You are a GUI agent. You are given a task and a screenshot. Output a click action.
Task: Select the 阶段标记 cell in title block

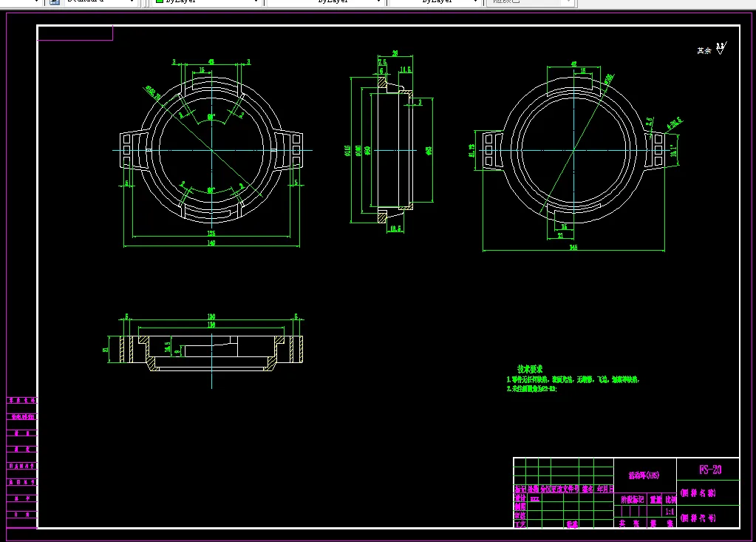click(x=632, y=500)
